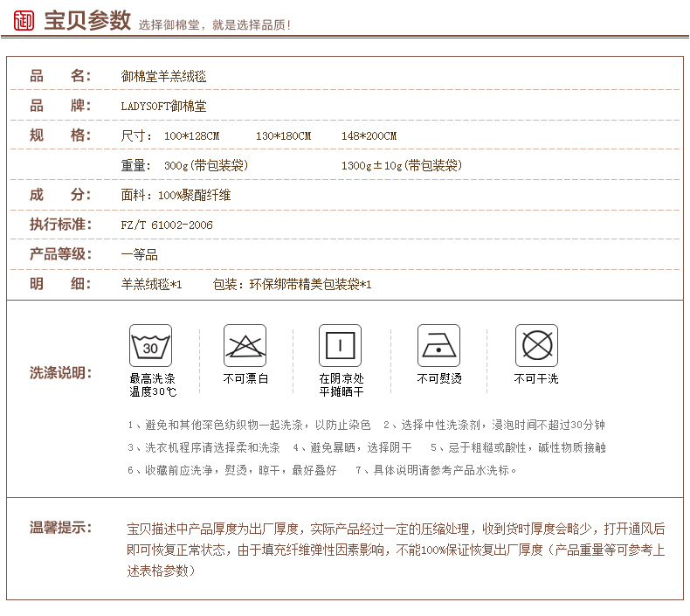
Task: Click note 7 about the wash label
Action: (x=436, y=471)
